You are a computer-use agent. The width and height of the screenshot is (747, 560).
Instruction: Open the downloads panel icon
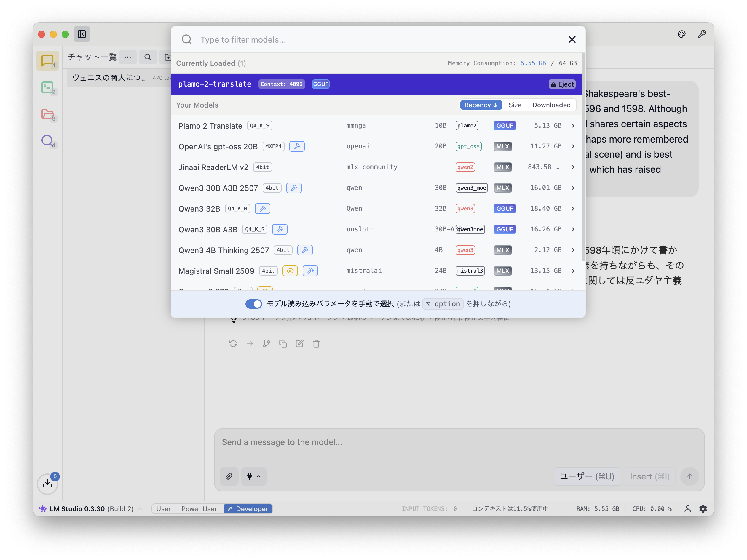47,483
